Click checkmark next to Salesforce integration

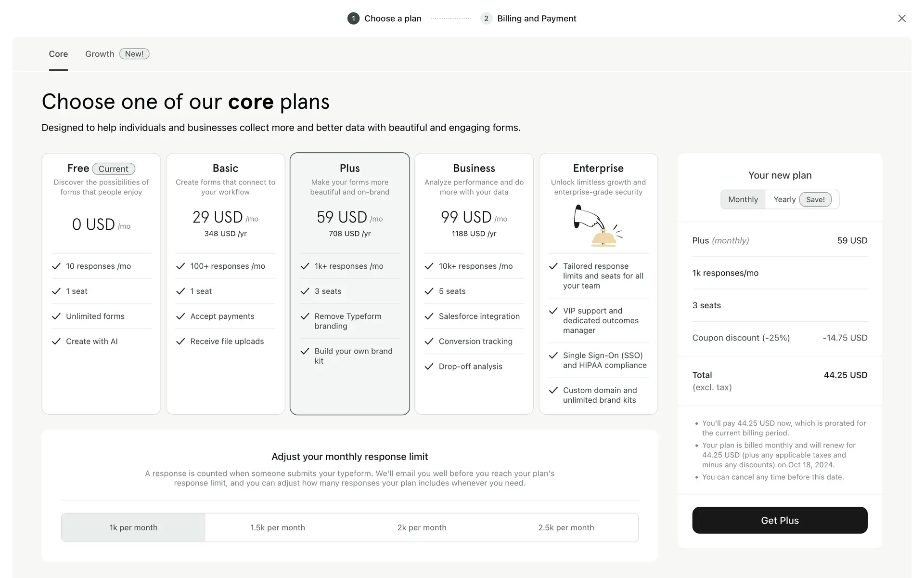[x=429, y=316]
